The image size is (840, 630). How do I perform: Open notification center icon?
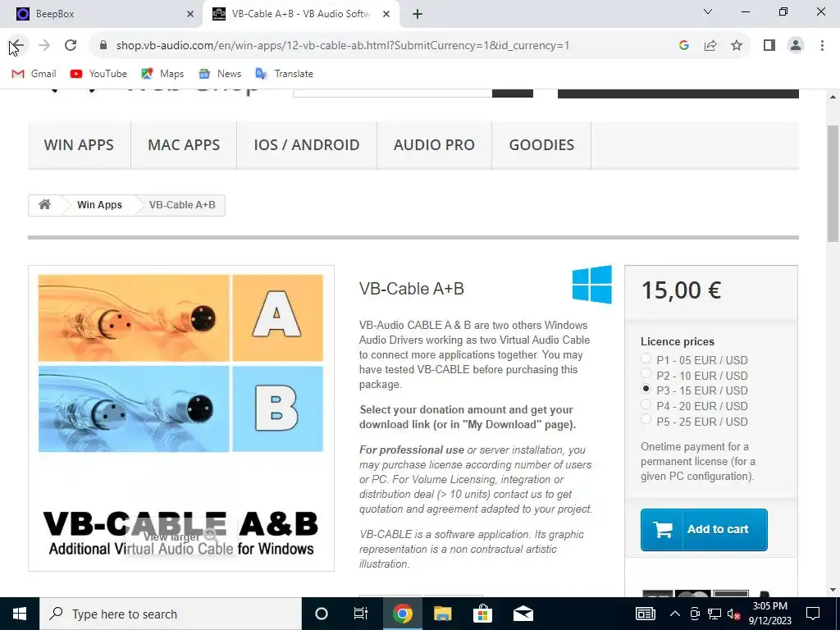point(813,614)
